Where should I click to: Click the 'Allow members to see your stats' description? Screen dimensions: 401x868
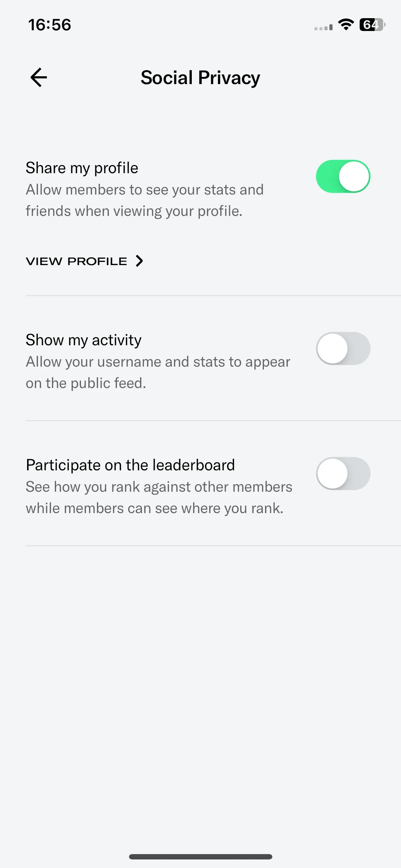[144, 200]
